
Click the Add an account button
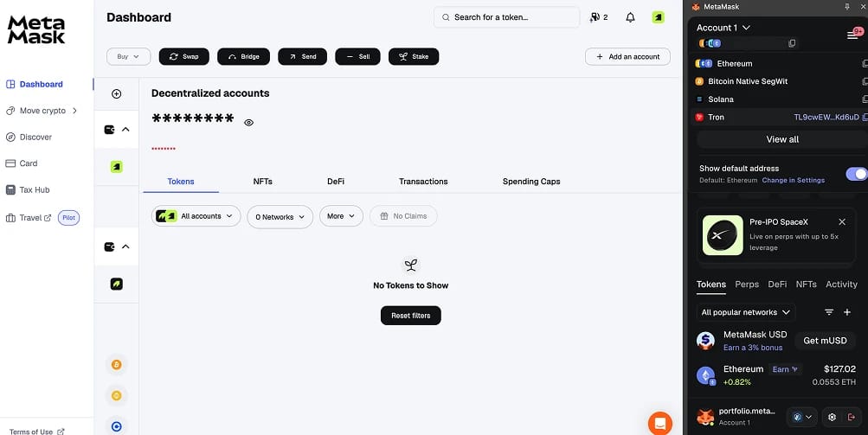[627, 56]
